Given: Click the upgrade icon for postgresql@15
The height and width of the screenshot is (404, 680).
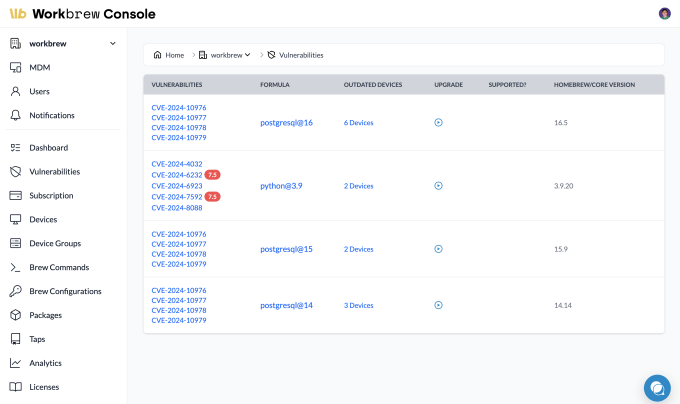Looking at the screenshot, I should tap(438, 249).
